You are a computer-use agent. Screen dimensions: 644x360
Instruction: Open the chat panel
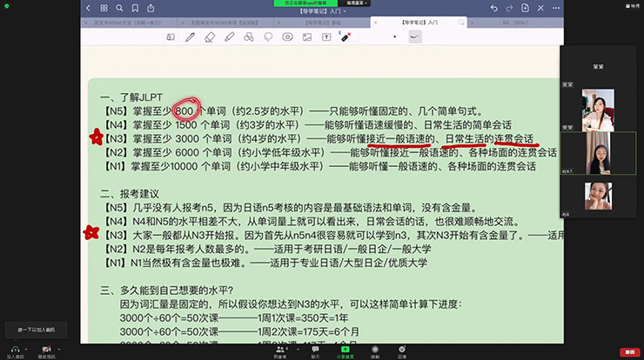point(315,352)
